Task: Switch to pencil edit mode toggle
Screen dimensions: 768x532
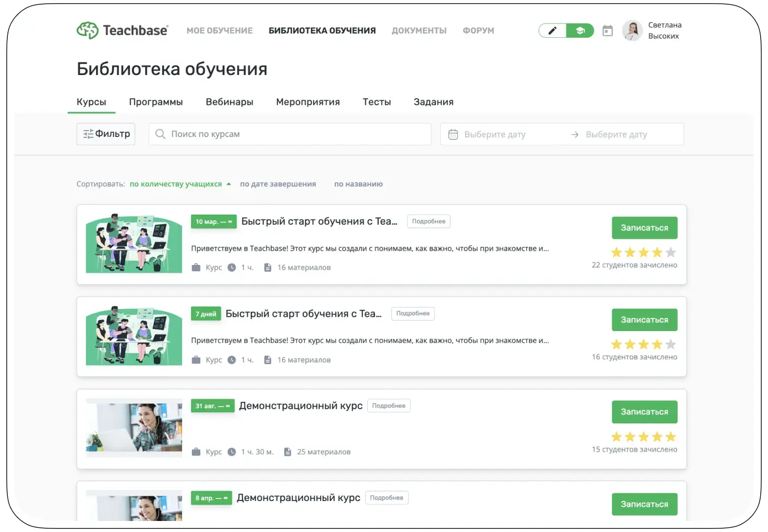Action: 552,30
